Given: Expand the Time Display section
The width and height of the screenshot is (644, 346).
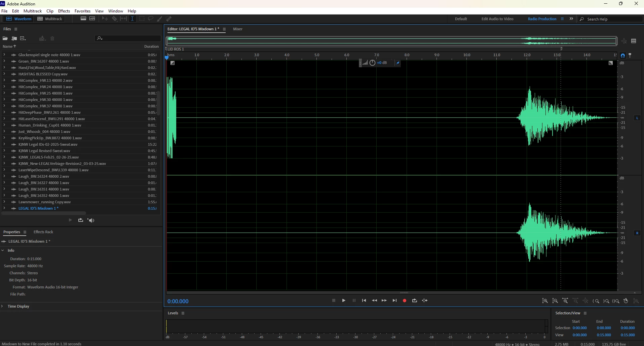Looking at the screenshot, I should click(3, 306).
